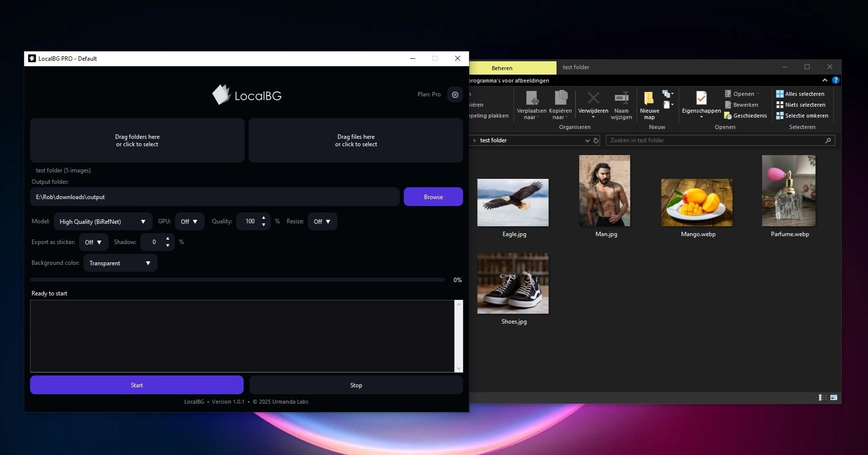Image resolution: width=868 pixels, height=455 pixels.
Task: Click the 'Zoeken in test folder' search box
Action: [720, 140]
